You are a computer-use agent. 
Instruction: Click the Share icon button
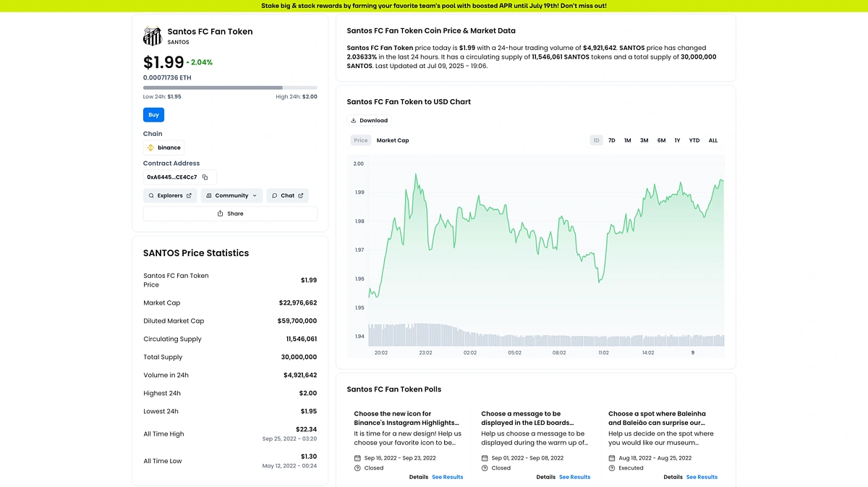[x=221, y=214]
